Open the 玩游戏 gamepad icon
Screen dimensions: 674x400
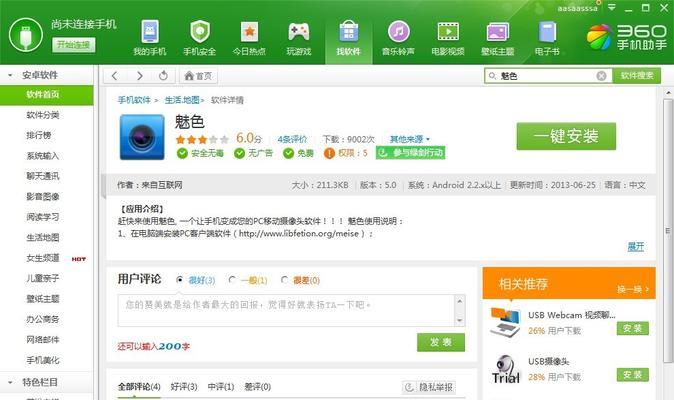[299, 31]
